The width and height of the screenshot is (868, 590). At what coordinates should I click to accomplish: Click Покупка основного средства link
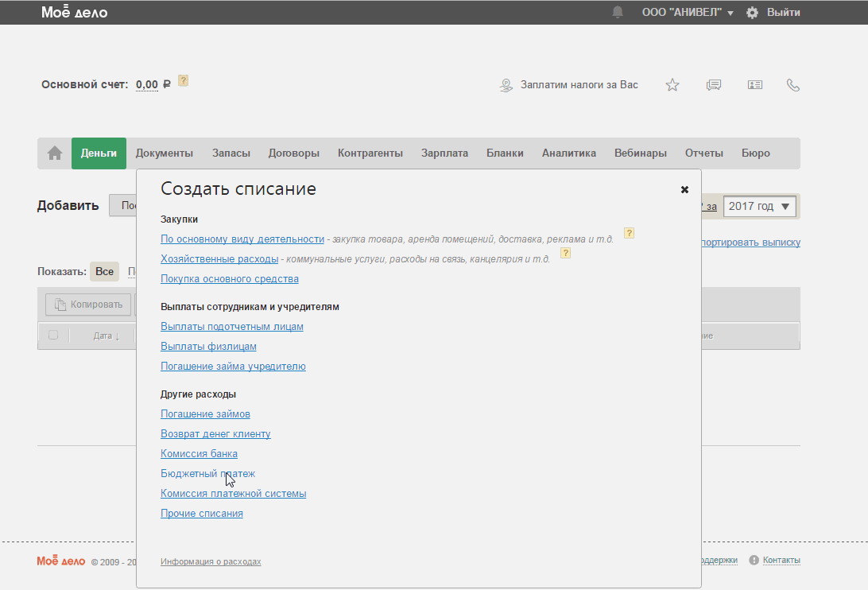click(229, 279)
